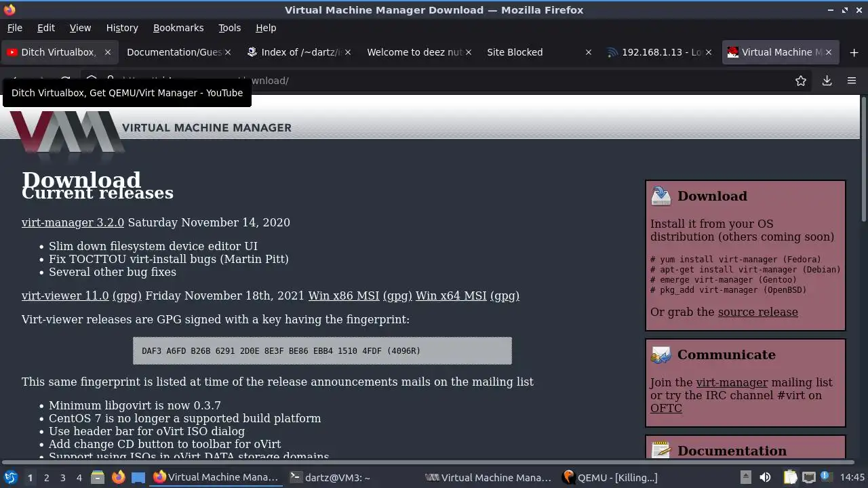Image resolution: width=868 pixels, height=488 pixels.
Task: Close the Index of ~dartz tab
Action: [x=348, y=52]
